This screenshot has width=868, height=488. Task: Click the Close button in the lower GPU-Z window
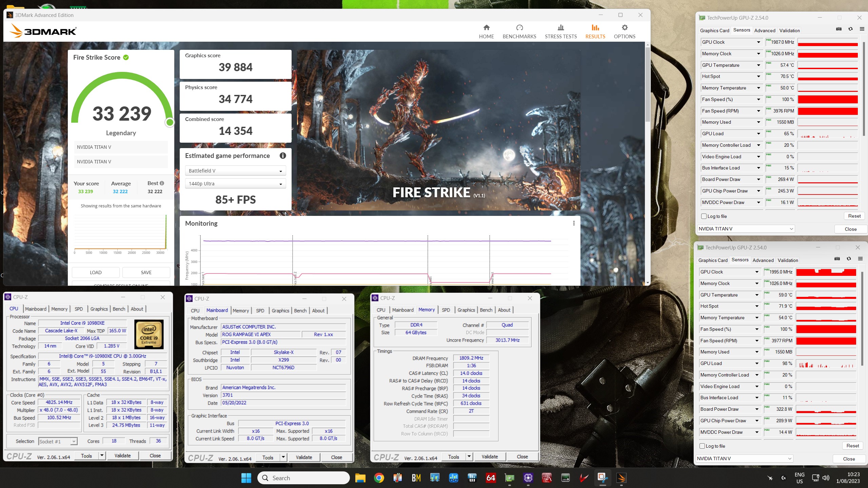pos(849,459)
